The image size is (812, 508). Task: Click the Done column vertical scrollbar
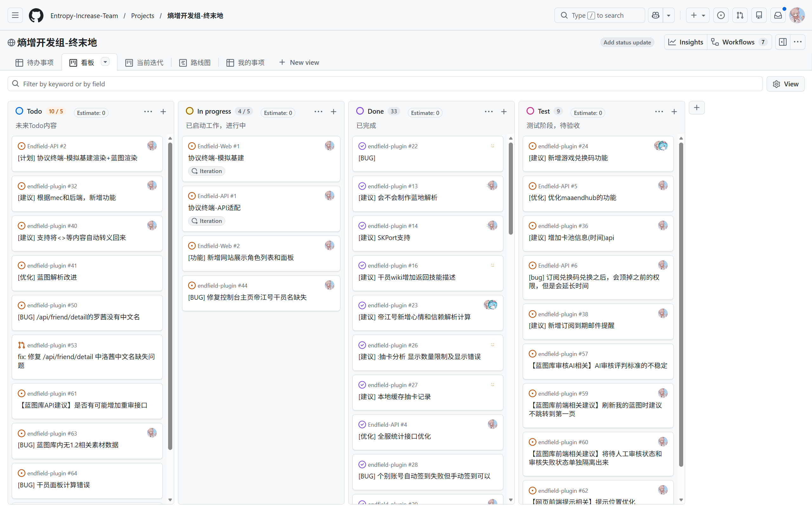(x=511, y=188)
